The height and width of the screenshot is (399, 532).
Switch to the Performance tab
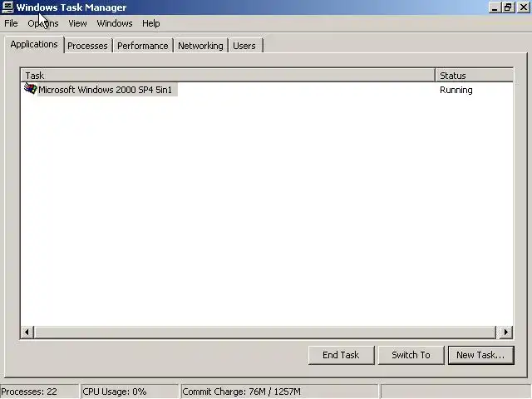click(x=142, y=46)
